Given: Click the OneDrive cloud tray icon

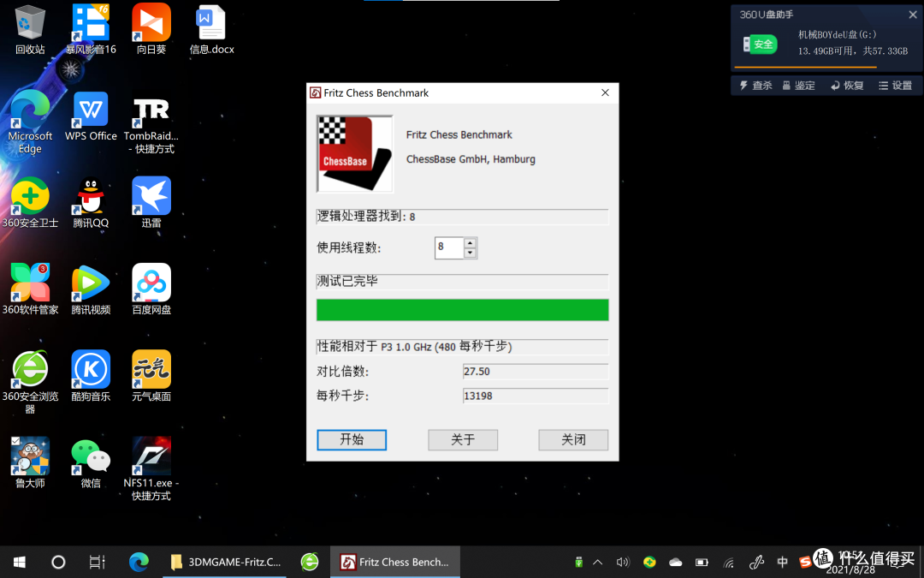Looking at the screenshot, I should tap(675, 562).
